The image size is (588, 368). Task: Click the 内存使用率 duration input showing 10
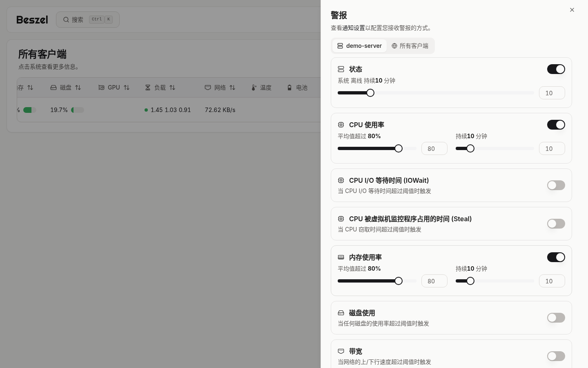552,281
